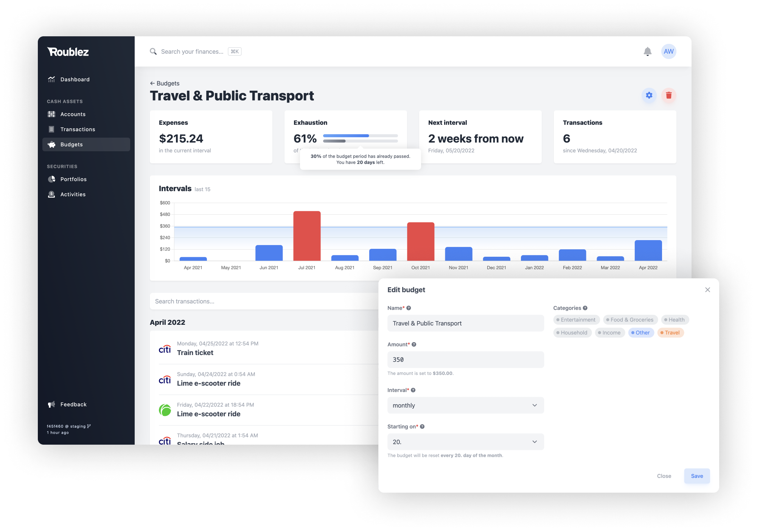This screenshot has width=757, height=532.
Task: Toggle the Entertainment category
Action: 576,320
